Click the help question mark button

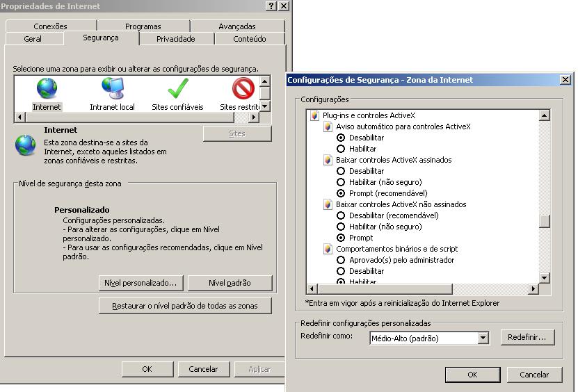pyautogui.click(x=271, y=6)
